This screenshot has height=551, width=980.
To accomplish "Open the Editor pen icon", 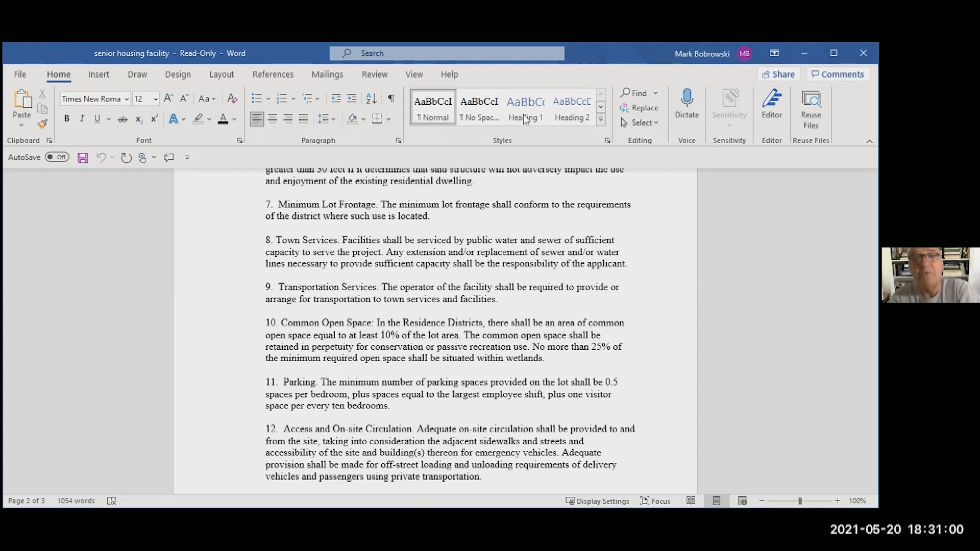I will click(x=771, y=98).
